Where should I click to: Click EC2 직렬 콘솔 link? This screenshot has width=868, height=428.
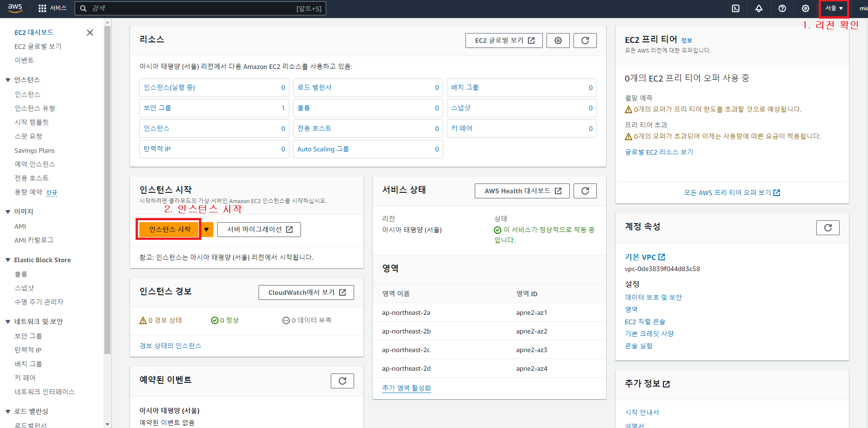[x=645, y=322]
